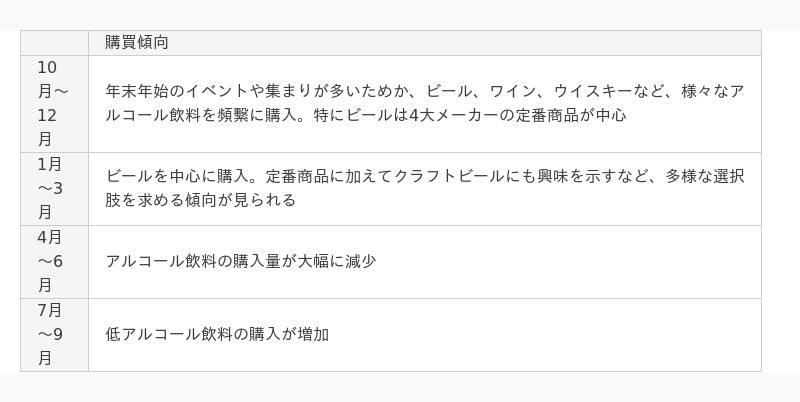Click the text 肢を求める傾向が見られる

tap(201, 200)
